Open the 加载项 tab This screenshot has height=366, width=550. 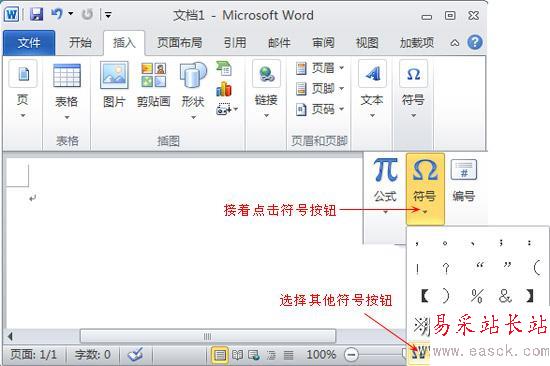(417, 43)
